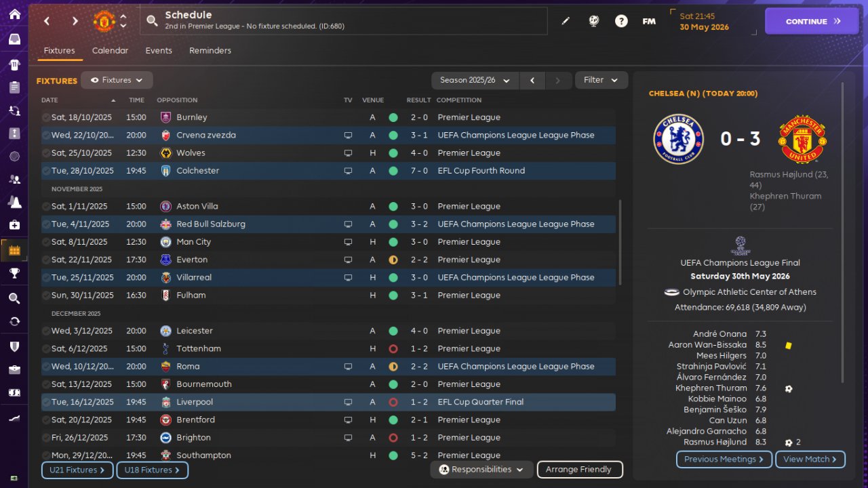Click the fixtures list scrollbar
Viewport: 868px width, 488px height.
tap(620, 241)
